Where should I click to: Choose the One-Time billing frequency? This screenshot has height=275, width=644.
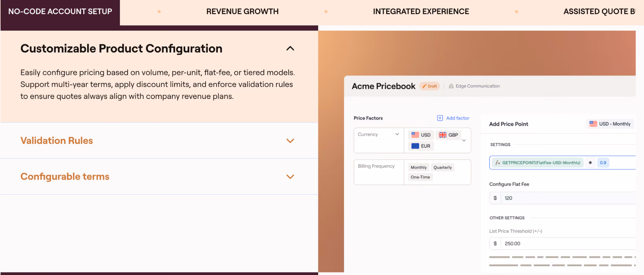click(x=420, y=177)
